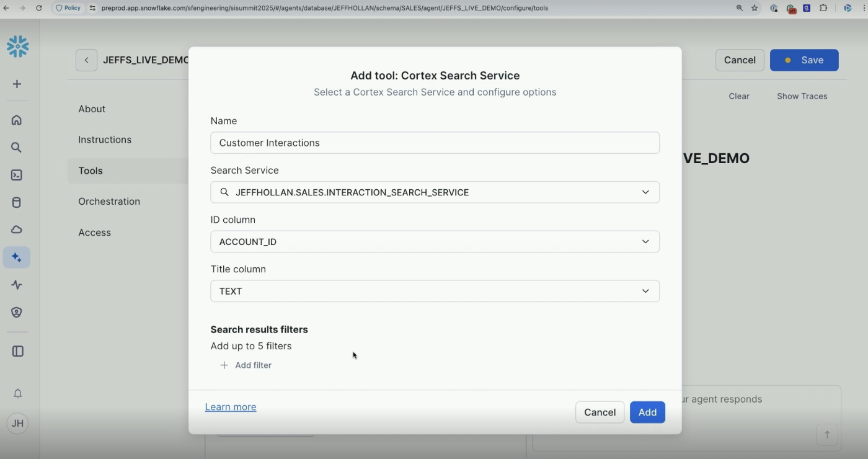The height and width of the screenshot is (459, 868).
Task: Click the Policy chip in address bar
Action: (69, 8)
